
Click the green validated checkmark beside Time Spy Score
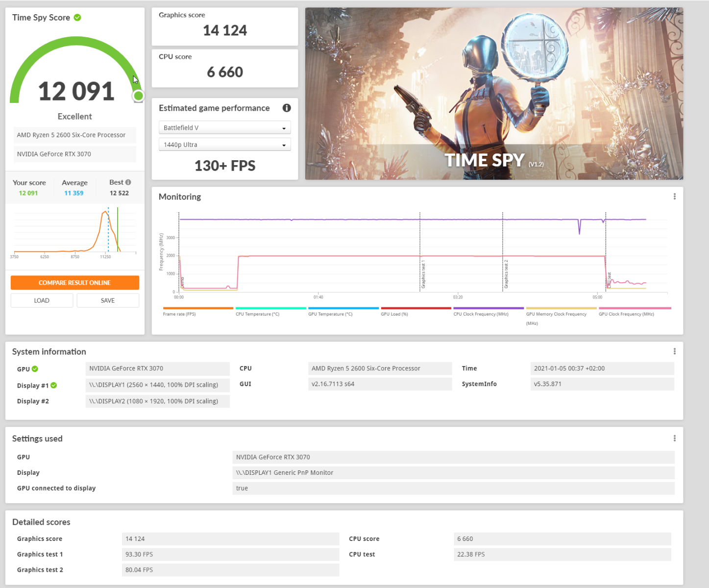[77, 18]
